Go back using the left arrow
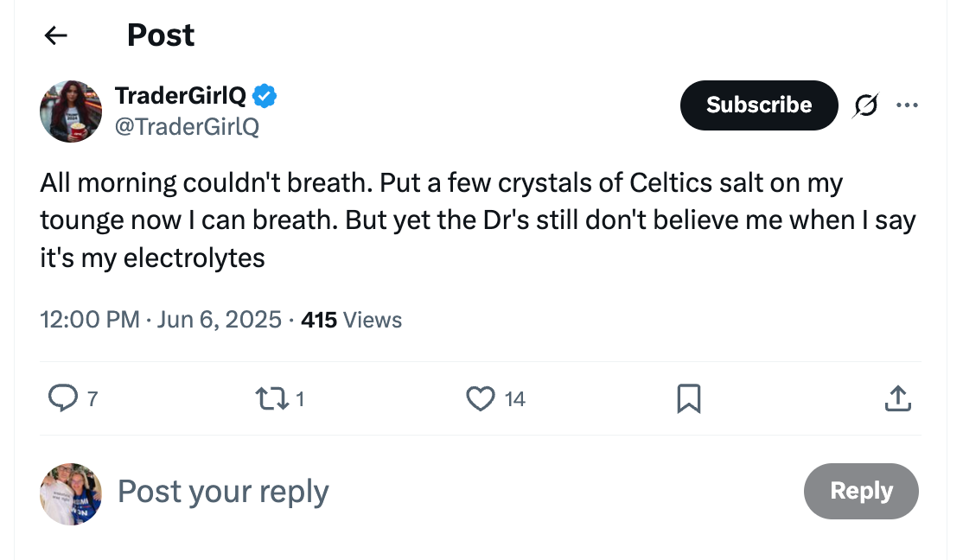 point(56,35)
